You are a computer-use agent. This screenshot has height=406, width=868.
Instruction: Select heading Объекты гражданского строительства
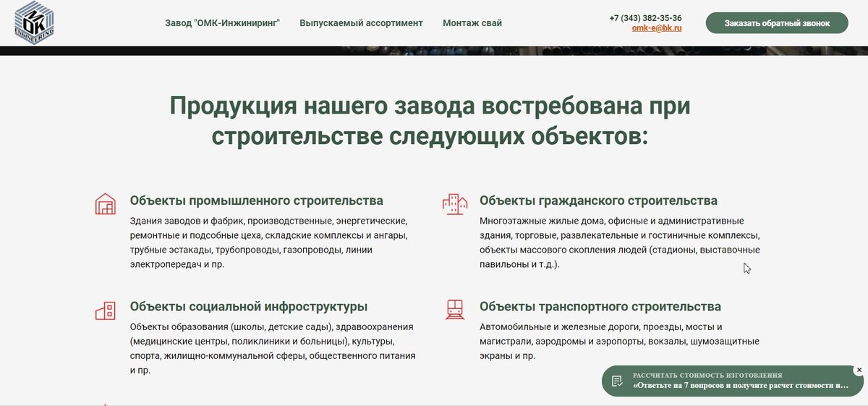tap(598, 200)
